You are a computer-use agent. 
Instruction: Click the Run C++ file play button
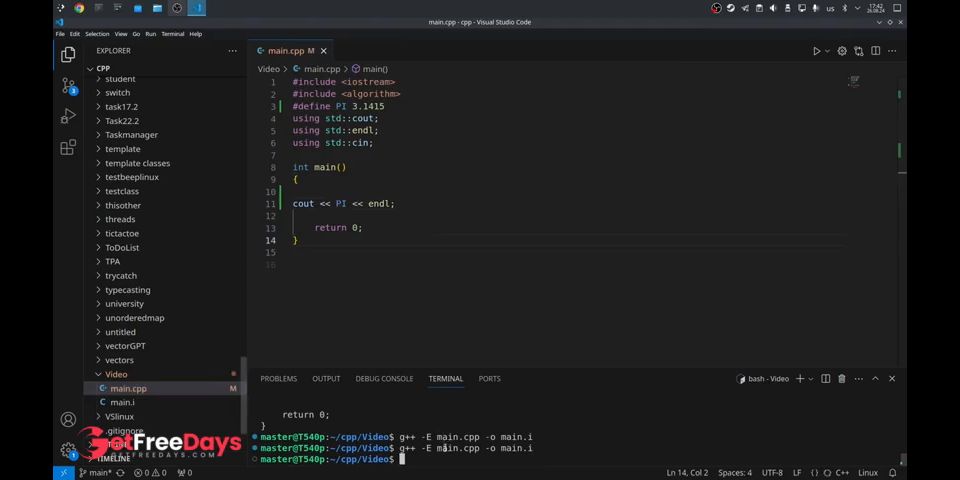click(x=816, y=51)
